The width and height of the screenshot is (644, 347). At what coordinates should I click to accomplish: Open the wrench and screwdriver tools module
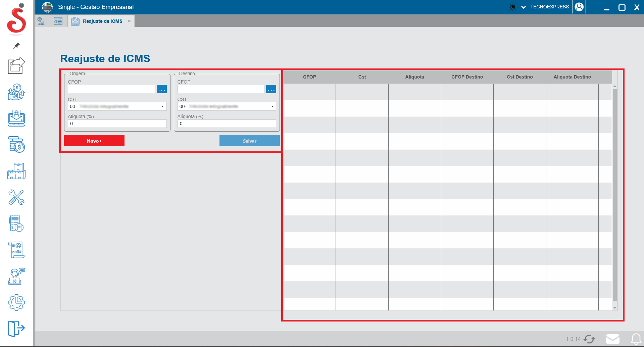coord(16,197)
